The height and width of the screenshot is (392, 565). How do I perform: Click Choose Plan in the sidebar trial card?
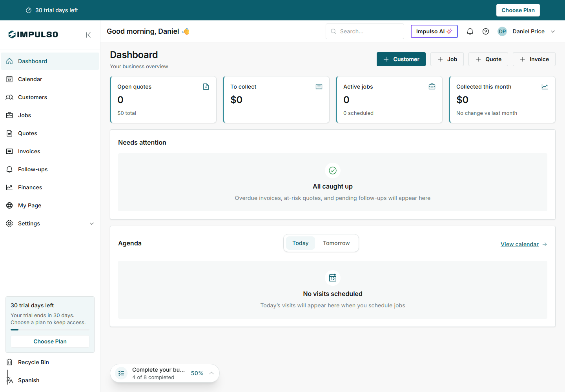[x=50, y=341]
